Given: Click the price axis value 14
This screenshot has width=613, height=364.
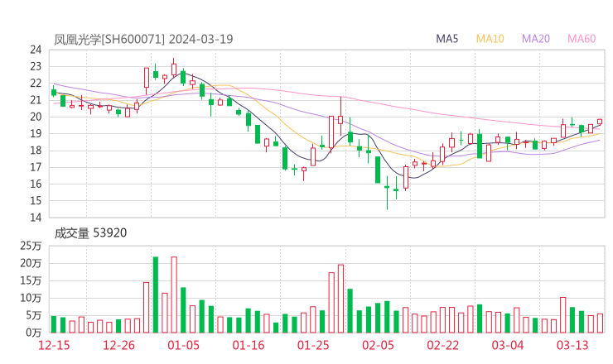Looking at the screenshot, I should point(36,218).
